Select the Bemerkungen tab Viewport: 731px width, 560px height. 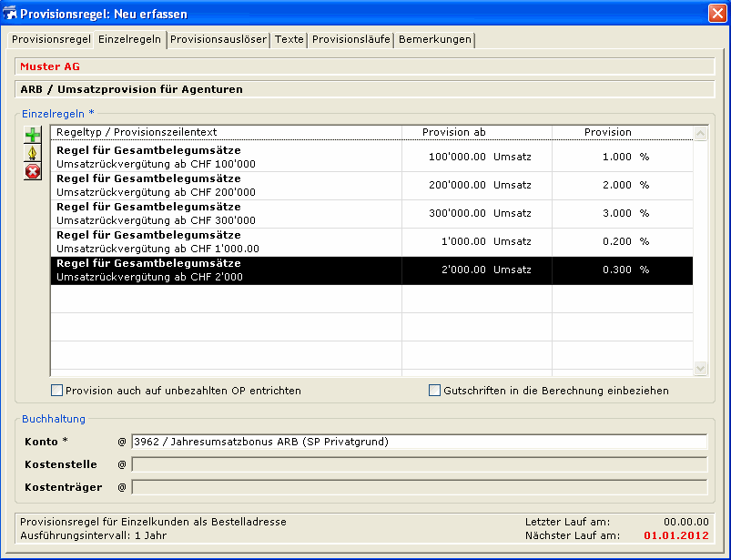tap(435, 40)
